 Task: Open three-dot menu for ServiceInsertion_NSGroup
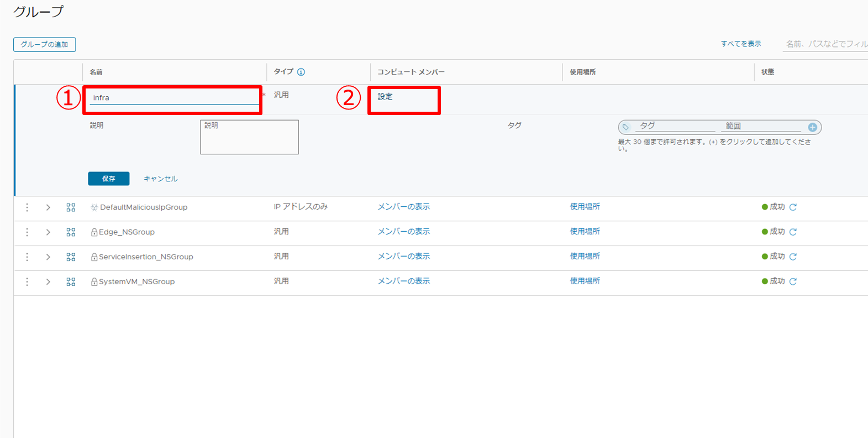tap(27, 257)
